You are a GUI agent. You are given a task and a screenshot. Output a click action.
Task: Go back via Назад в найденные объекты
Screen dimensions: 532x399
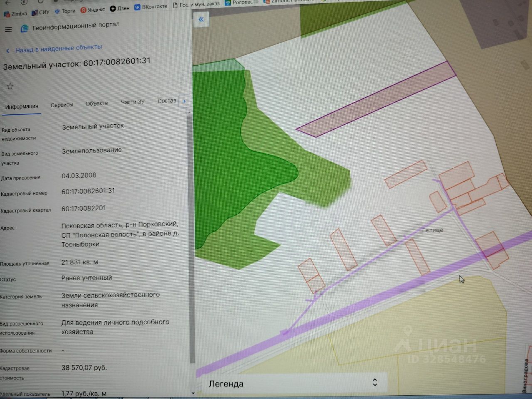[54, 49]
